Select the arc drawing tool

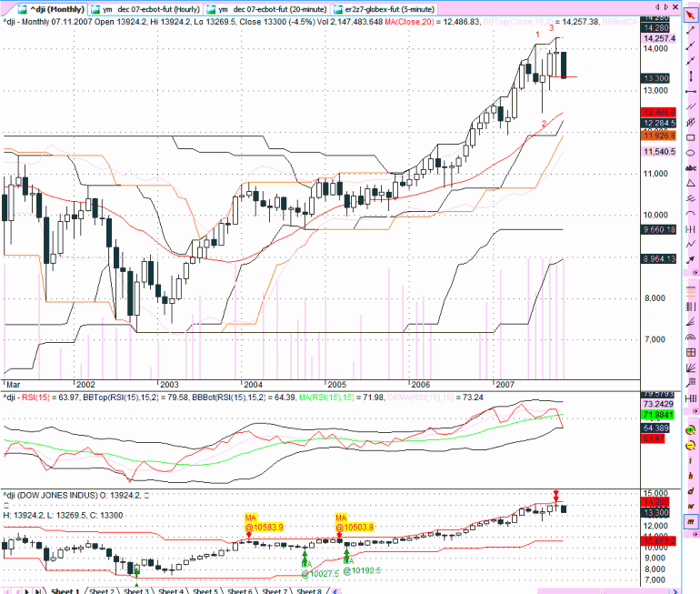click(x=691, y=214)
